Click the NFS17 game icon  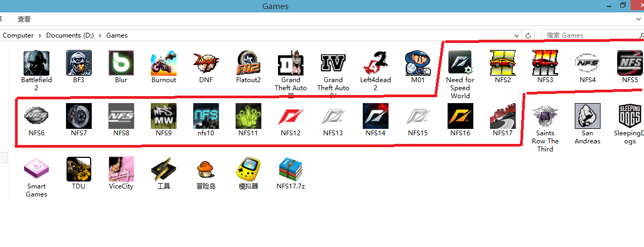tap(503, 117)
